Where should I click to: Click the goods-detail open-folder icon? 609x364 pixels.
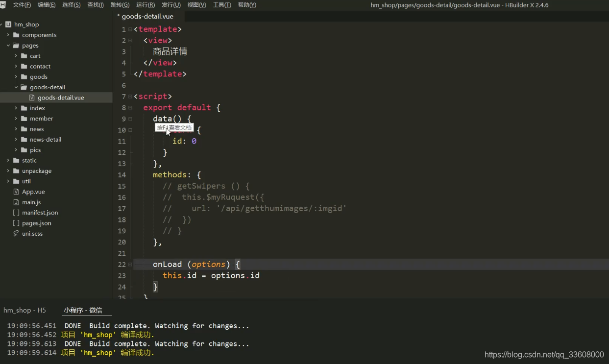[x=24, y=87]
